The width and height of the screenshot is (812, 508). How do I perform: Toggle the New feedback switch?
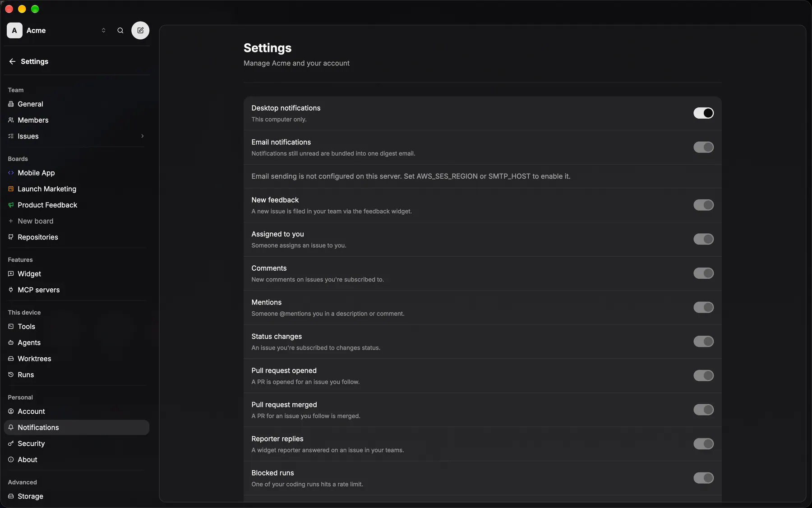703,205
